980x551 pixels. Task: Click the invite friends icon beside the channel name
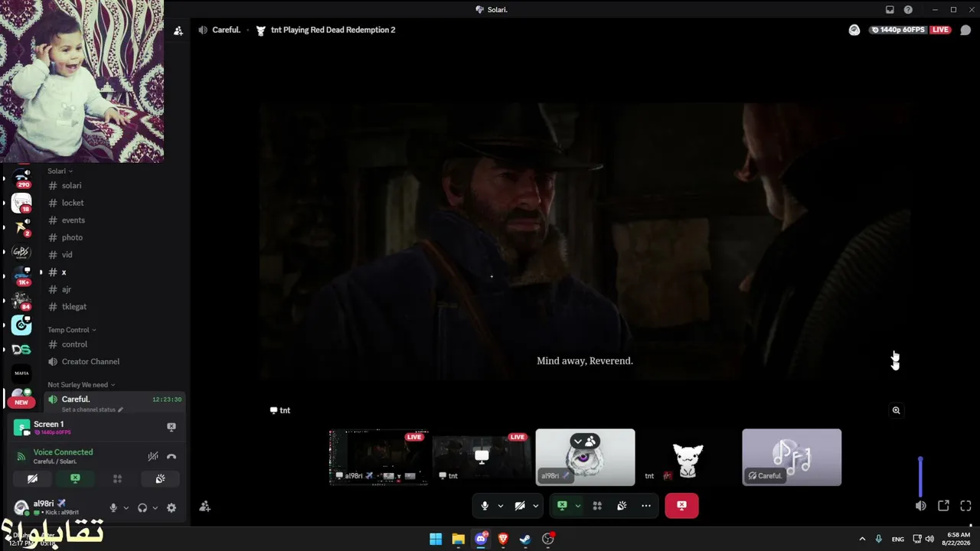(x=178, y=31)
